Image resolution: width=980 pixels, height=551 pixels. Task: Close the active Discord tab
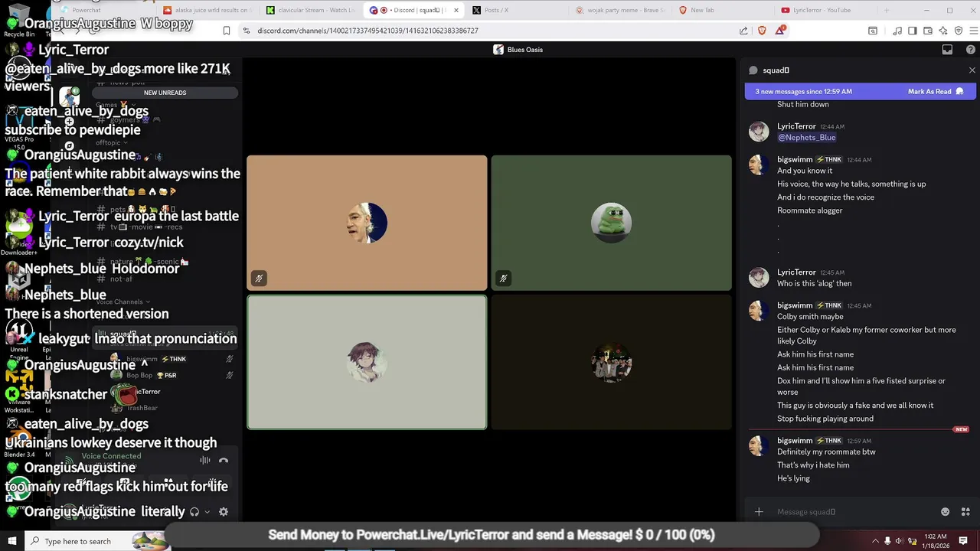(x=456, y=10)
